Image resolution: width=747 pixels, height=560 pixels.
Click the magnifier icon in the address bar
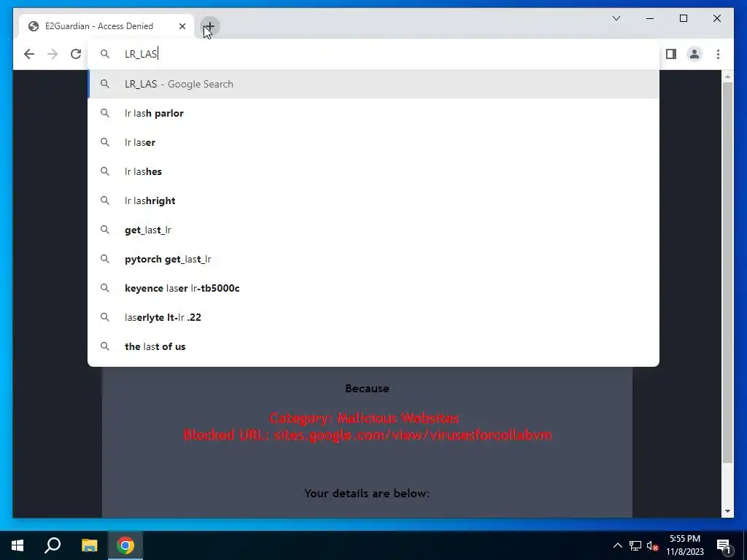coord(105,54)
